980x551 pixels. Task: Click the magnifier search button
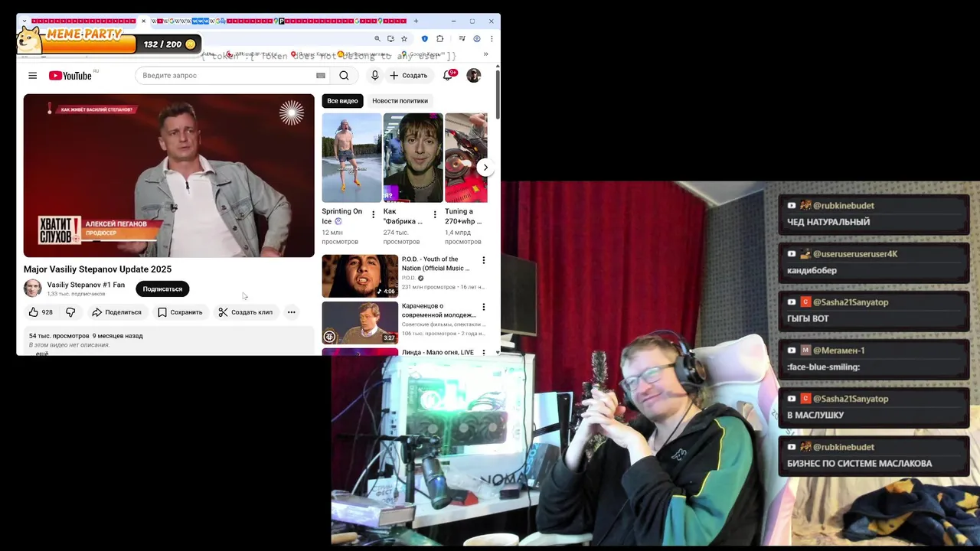tap(344, 75)
